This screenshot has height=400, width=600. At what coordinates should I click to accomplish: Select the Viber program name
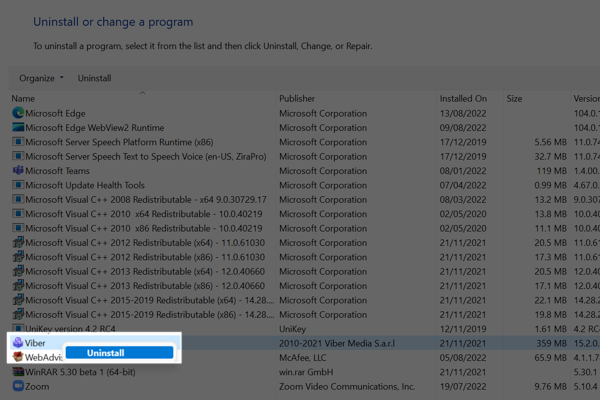[35, 343]
